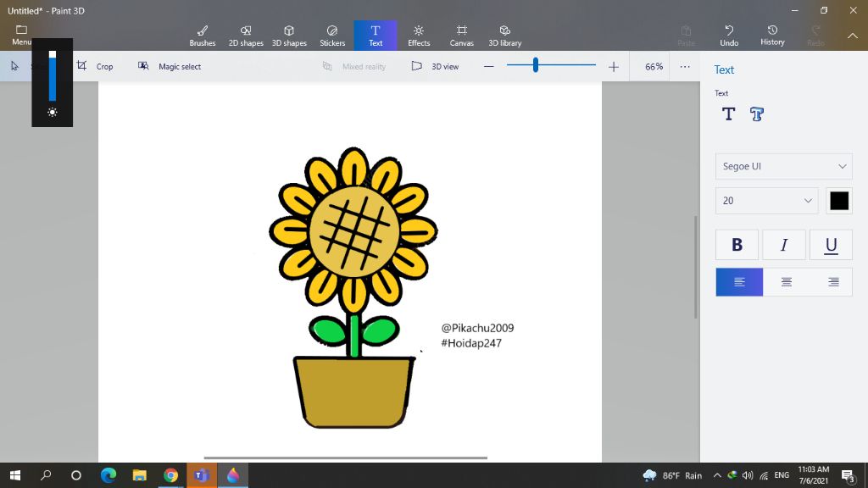Viewport: 868px width, 488px height.
Task: Expand the Segoe UI font dropdown
Action: 783,166
